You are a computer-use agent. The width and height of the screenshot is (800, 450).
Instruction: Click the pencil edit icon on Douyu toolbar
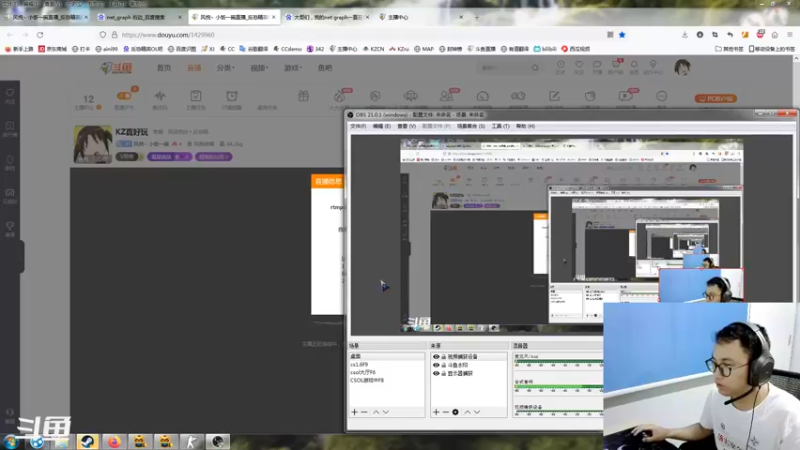pos(554,96)
